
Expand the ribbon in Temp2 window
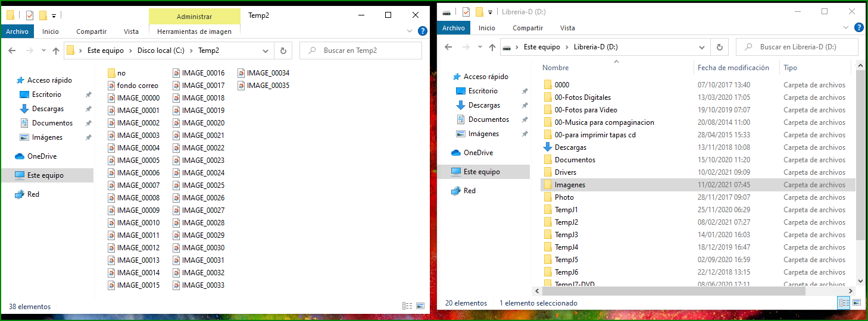[x=410, y=32]
